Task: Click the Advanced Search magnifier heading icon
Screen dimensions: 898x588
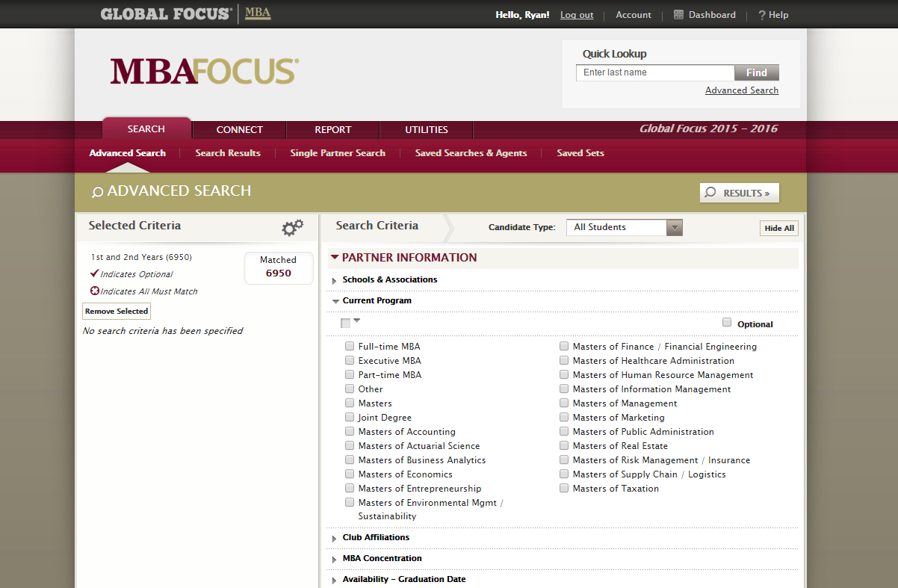Action: coord(97,192)
